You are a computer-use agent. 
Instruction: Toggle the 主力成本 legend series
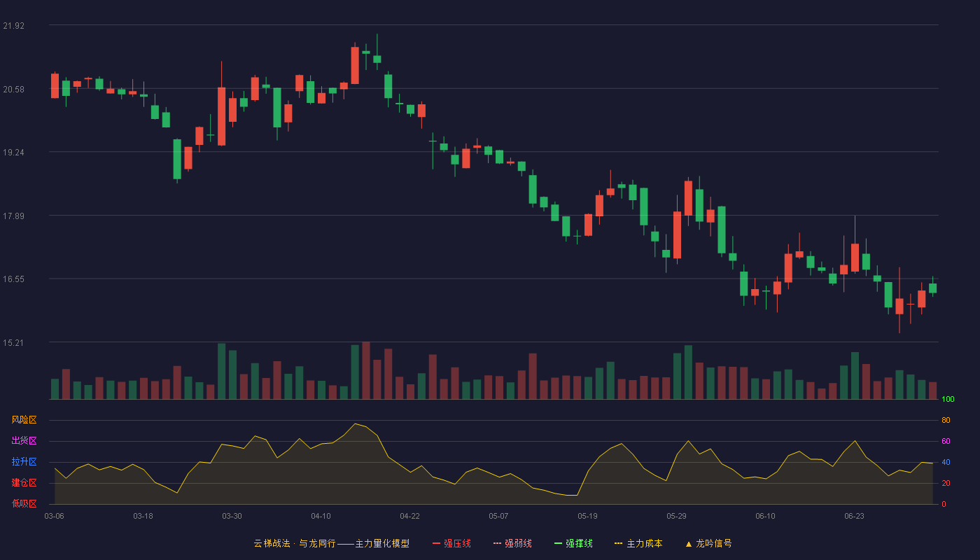click(x=638, y=543)
